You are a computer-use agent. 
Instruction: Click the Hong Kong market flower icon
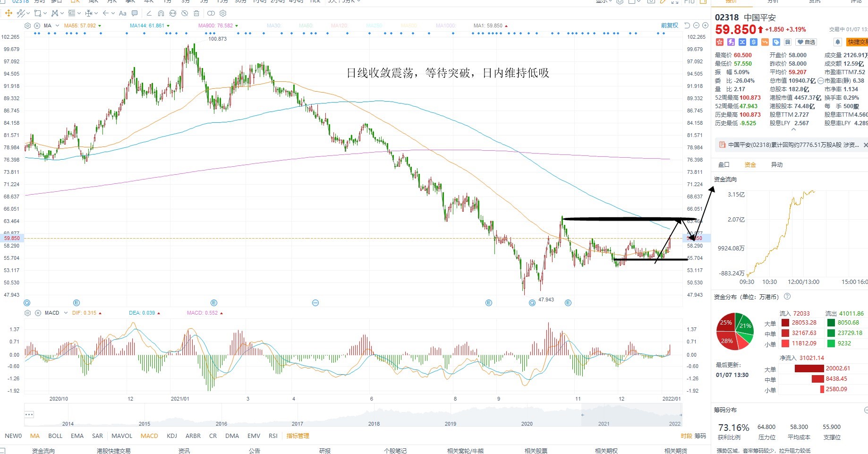[x=720, y=42]
